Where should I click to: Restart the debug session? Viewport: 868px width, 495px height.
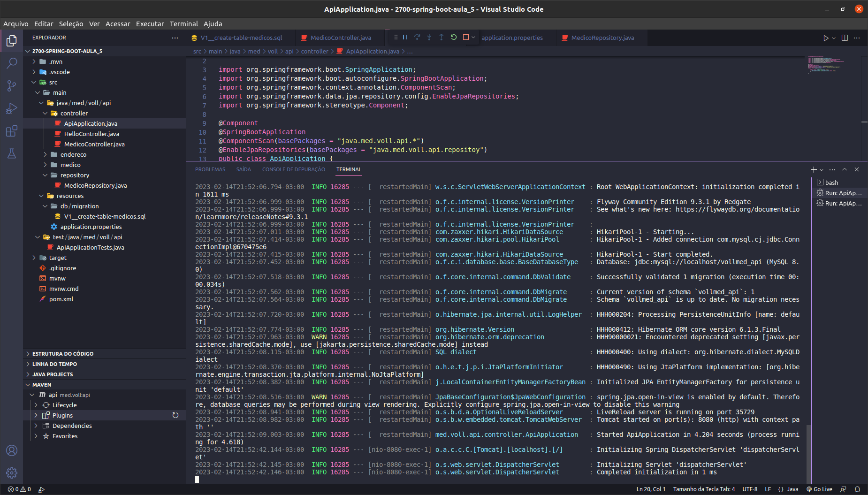click(454, 37)
